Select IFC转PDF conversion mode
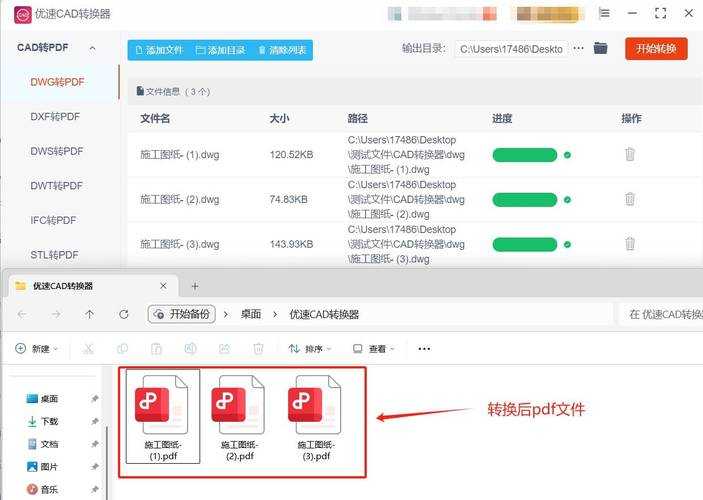The image size is (703, 500). [x=53, y=220]
